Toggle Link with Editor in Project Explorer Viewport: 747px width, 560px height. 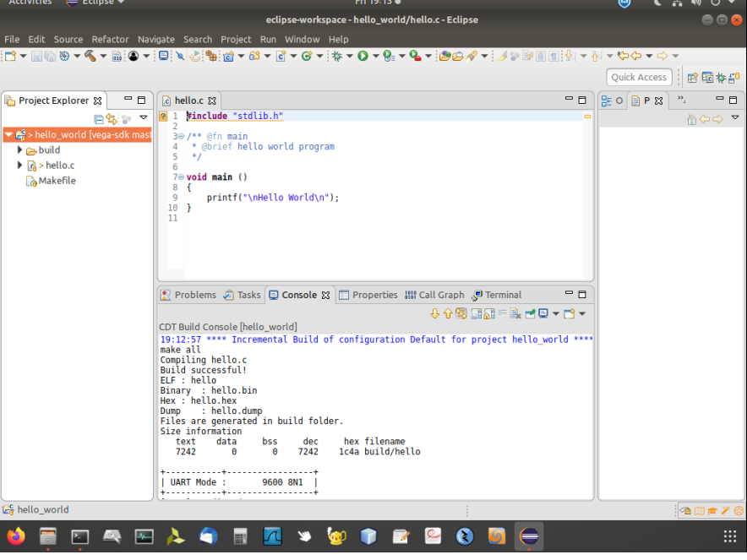pyautogui.click(x=112, y=120)
